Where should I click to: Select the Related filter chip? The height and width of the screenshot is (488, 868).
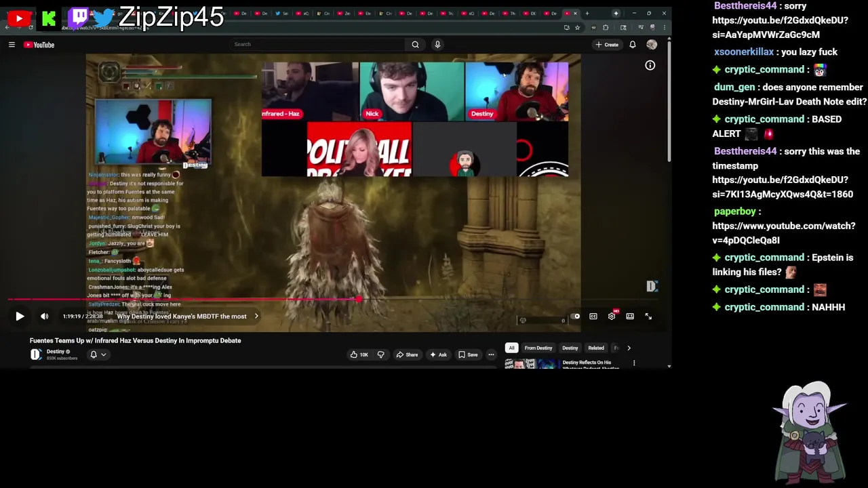tap(596, 348)
